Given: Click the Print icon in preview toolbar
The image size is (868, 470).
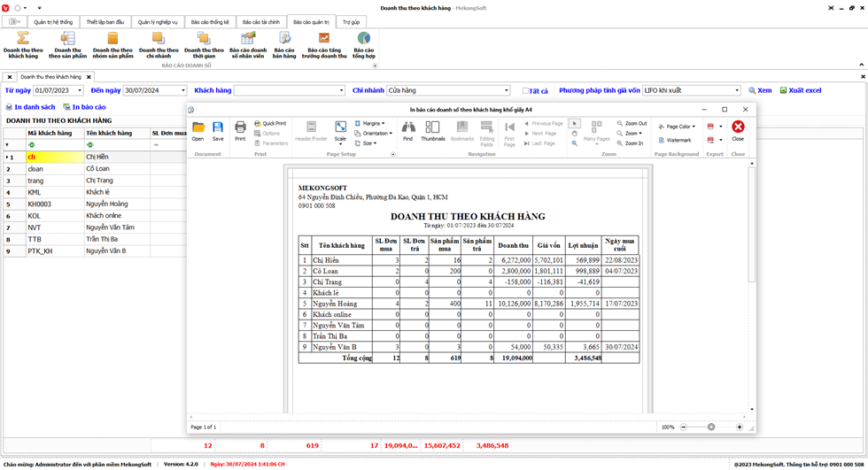Looking at the screenshot, I should click(x=240, y=130).
